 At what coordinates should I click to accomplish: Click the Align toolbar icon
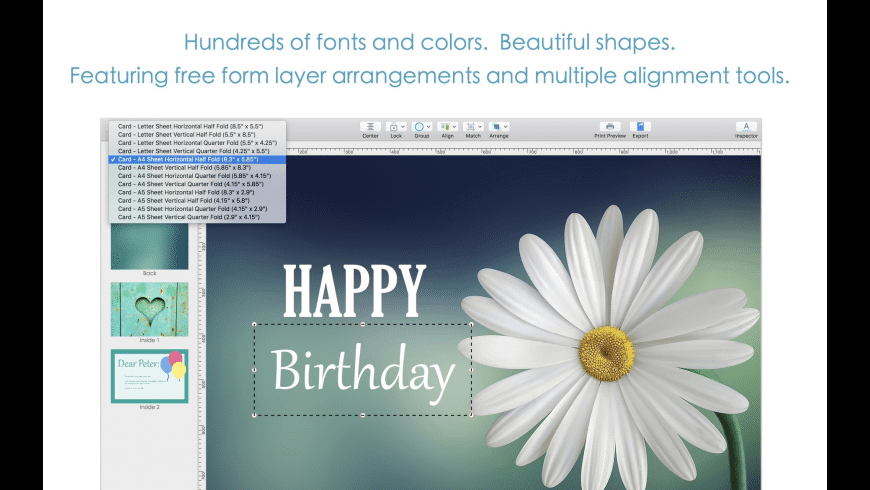coord(444,127)
